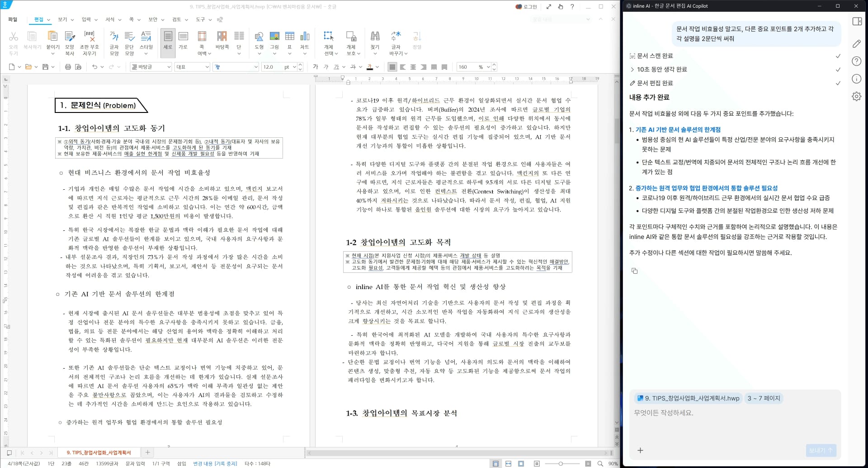Open the 찾기 find tool
The image size is (868, 468).
pyautogui.click(x=375, y=41)
